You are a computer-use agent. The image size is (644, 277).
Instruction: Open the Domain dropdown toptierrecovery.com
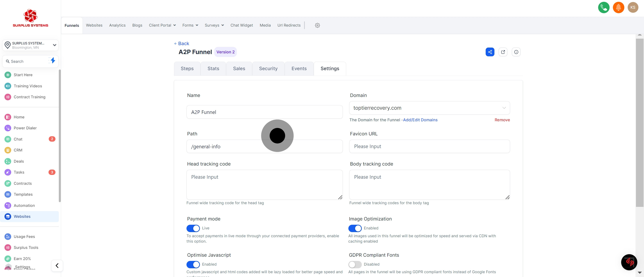click(429, 108)
